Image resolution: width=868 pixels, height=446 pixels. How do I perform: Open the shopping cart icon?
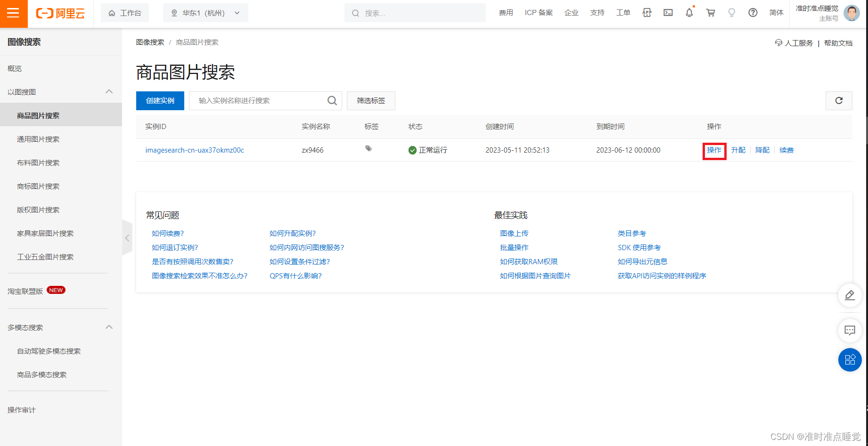pyautogui.click(x=711, y=13)
